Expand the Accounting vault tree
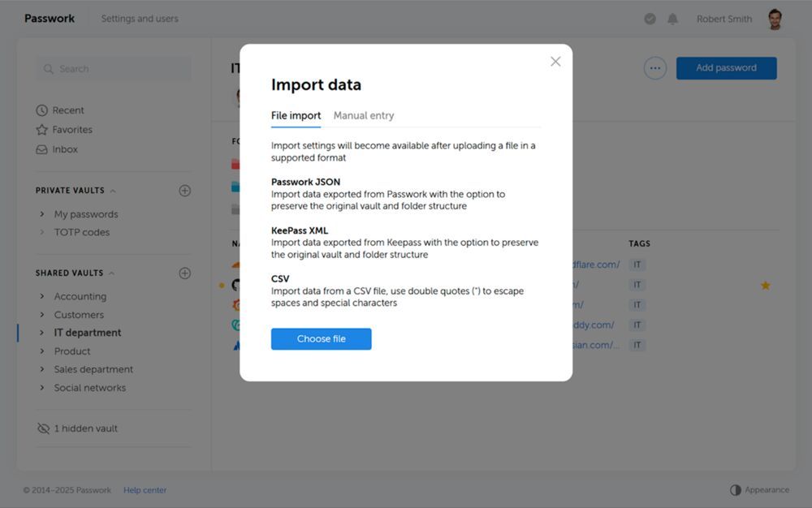 tap(42, 296)
